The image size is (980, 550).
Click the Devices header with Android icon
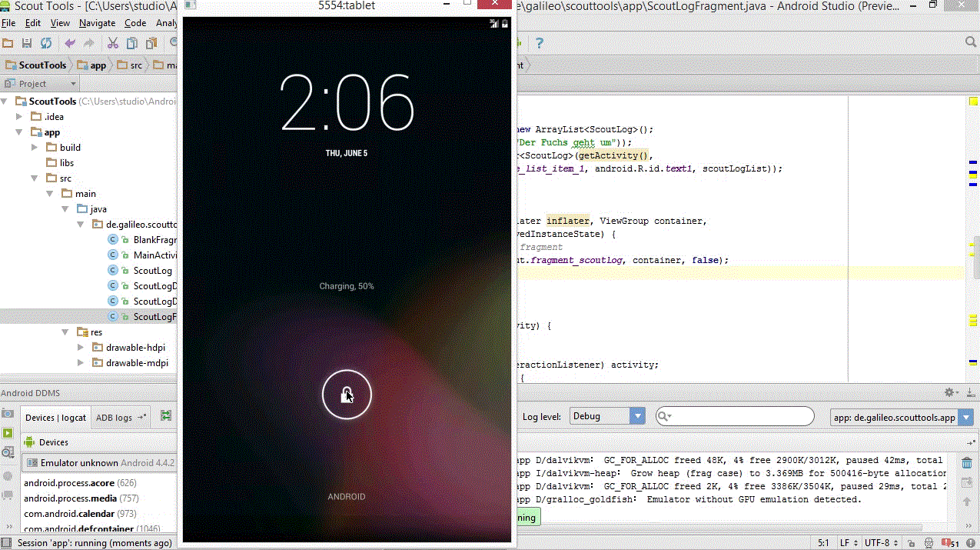pyautogui.click(x=46, y=442)
